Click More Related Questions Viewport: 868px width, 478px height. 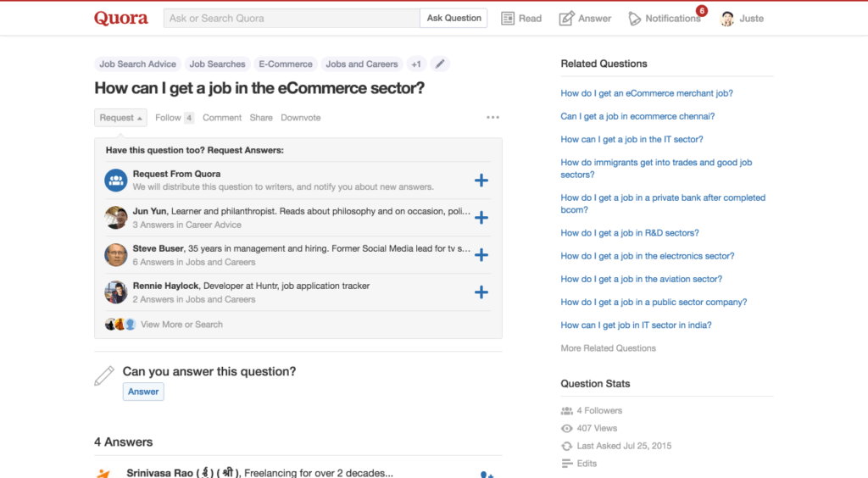609,348
